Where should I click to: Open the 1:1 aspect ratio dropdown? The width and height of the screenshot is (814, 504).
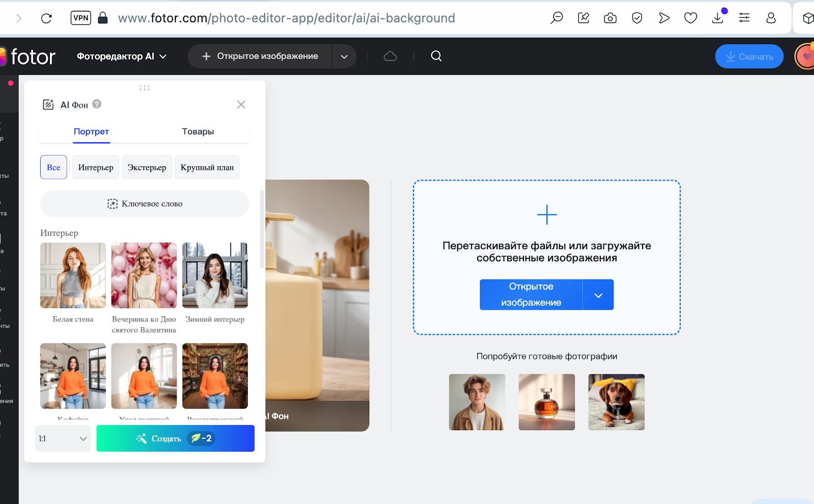point(63,438)
